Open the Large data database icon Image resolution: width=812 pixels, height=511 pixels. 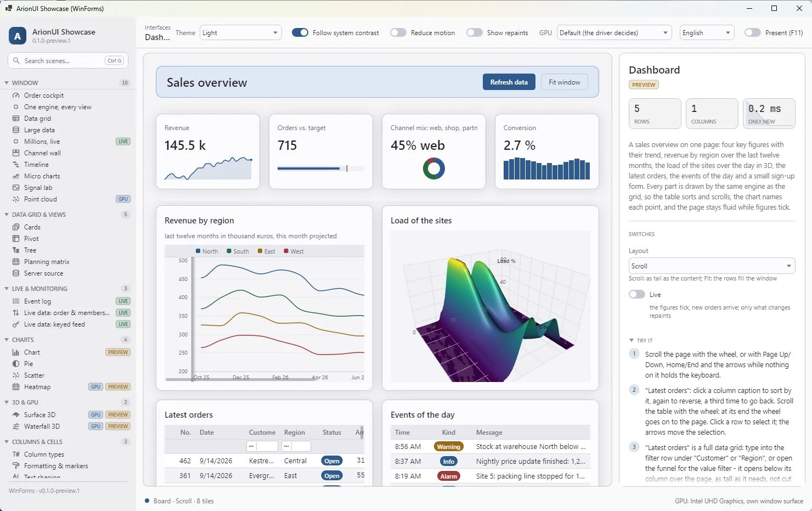[x=16, y=130]
